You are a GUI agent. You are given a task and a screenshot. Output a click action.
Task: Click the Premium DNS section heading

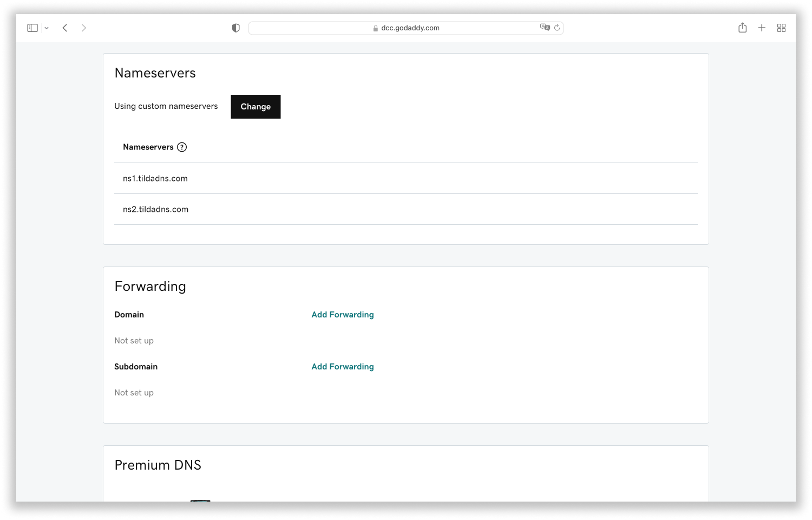(158, 465)
